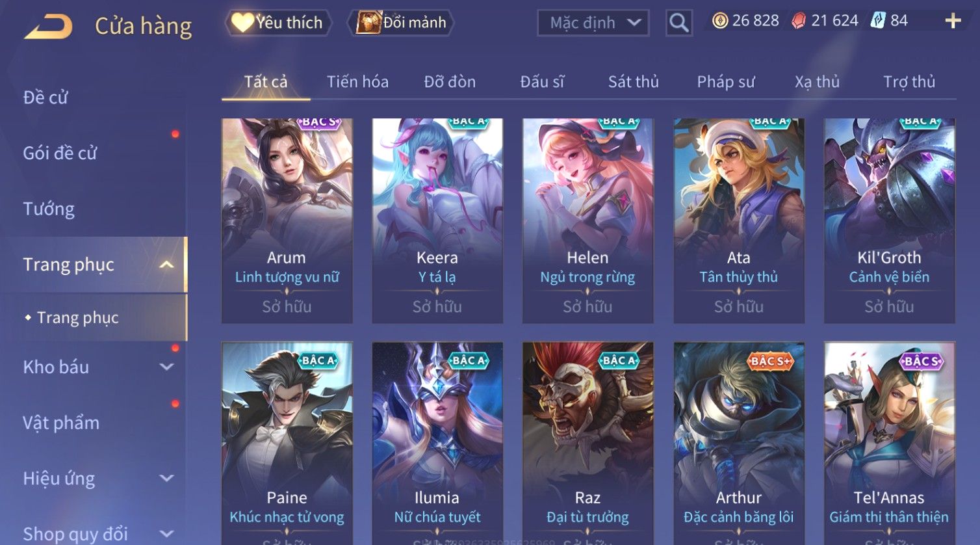This screenshot has width=980, height=545.
Task: Open Yêu thích favorites heart button
Action: coord(278,23)
